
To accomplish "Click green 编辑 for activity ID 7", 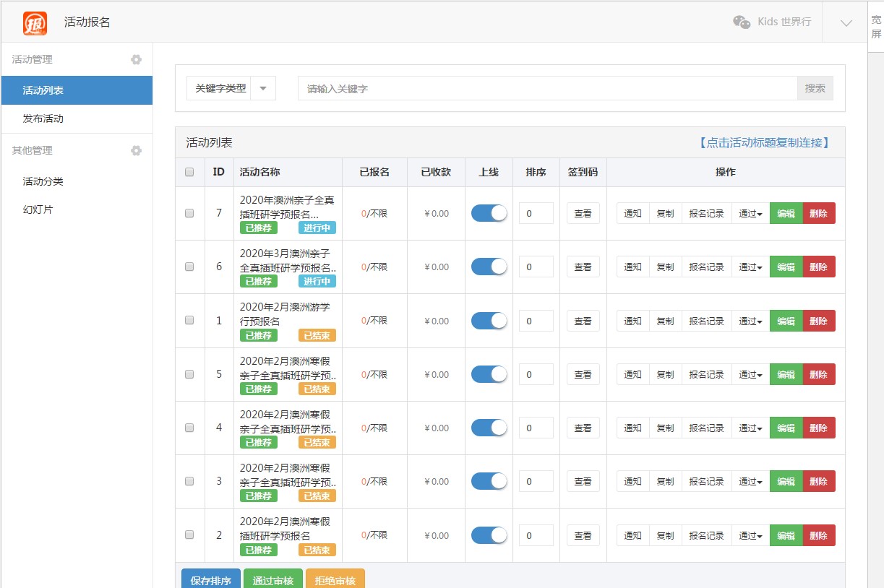I will coord(786,213).
